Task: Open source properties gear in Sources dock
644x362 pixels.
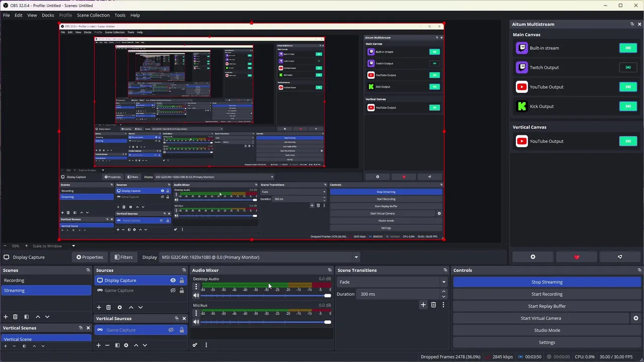Action: (x=119, y=307)
